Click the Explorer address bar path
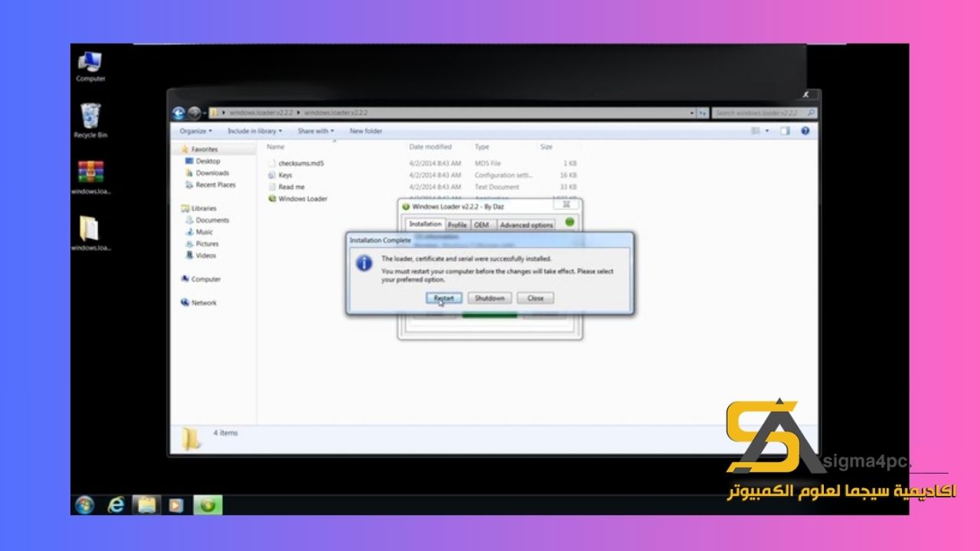 coord(452,113)
